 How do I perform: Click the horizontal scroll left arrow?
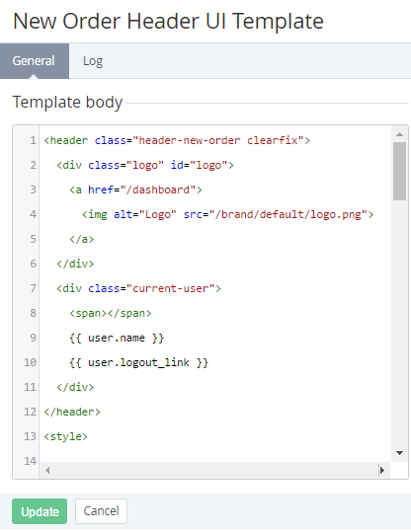(x=47, y=470)
